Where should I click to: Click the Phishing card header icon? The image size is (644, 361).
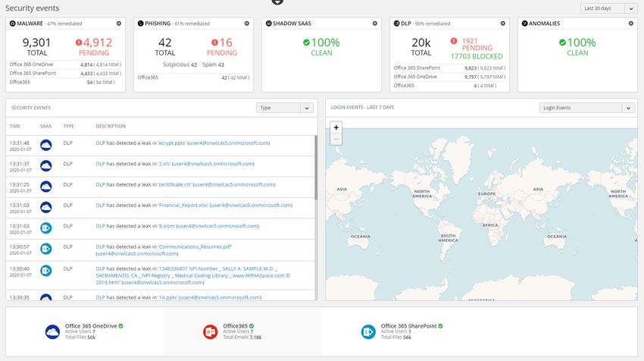coord(141,24)
